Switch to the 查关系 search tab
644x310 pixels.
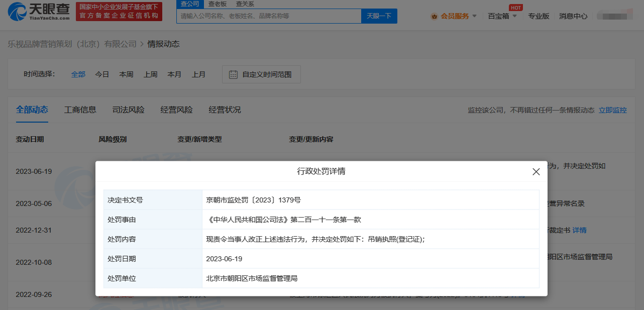coord(245,4)
